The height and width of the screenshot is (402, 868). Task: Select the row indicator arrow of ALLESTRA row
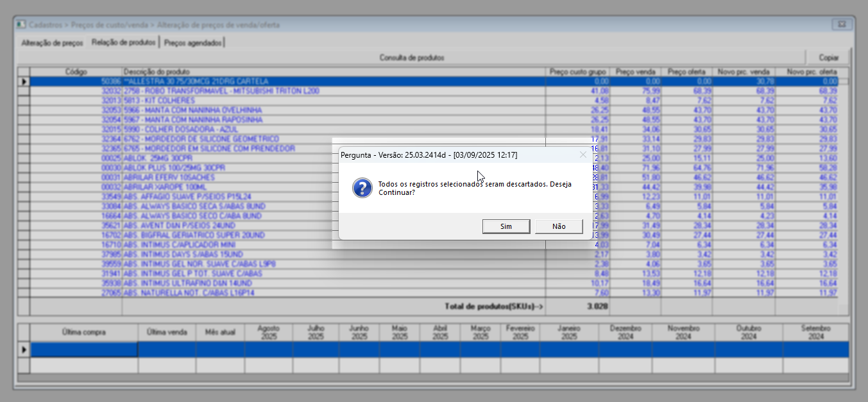pos(24,81)
